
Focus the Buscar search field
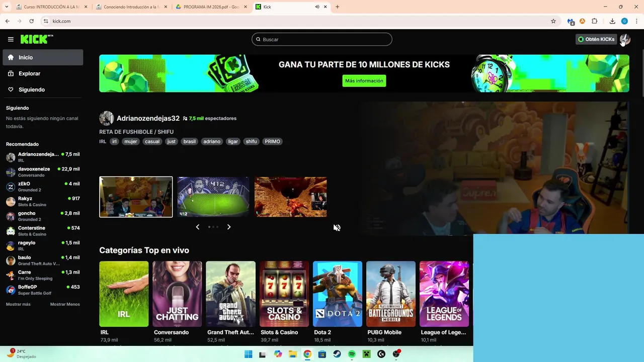pyautogui.click(x=322, y=39)
